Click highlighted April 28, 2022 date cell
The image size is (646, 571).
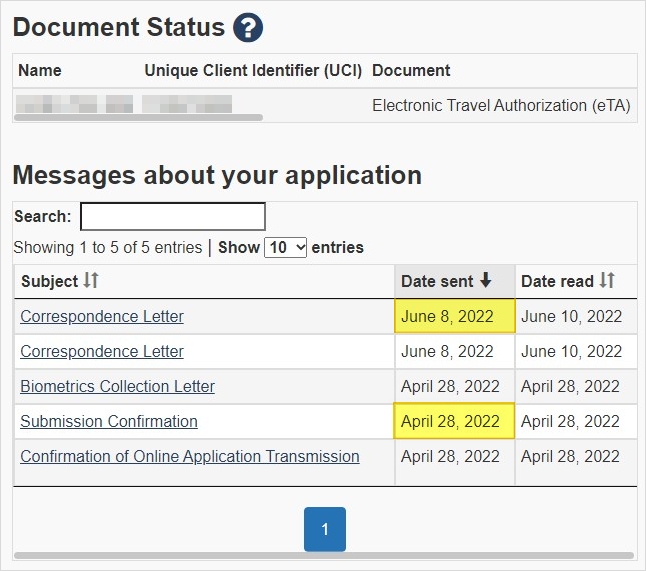454,421
